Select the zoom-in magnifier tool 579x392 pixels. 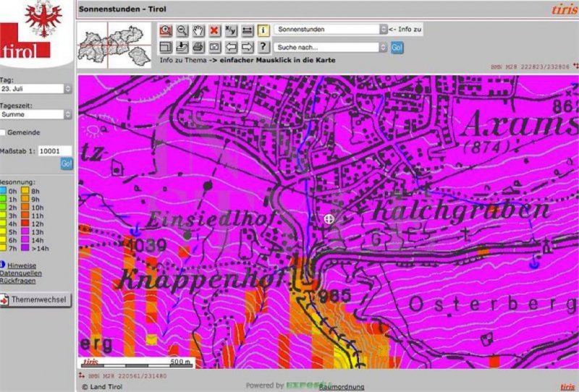[166, 30]
